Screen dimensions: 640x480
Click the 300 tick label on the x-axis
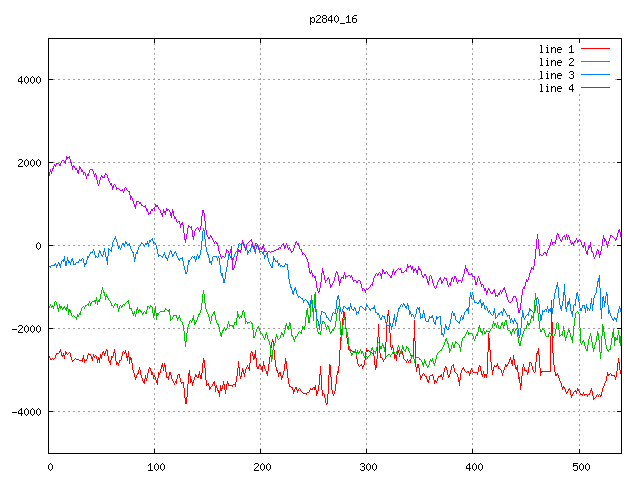tap(367, 466)
